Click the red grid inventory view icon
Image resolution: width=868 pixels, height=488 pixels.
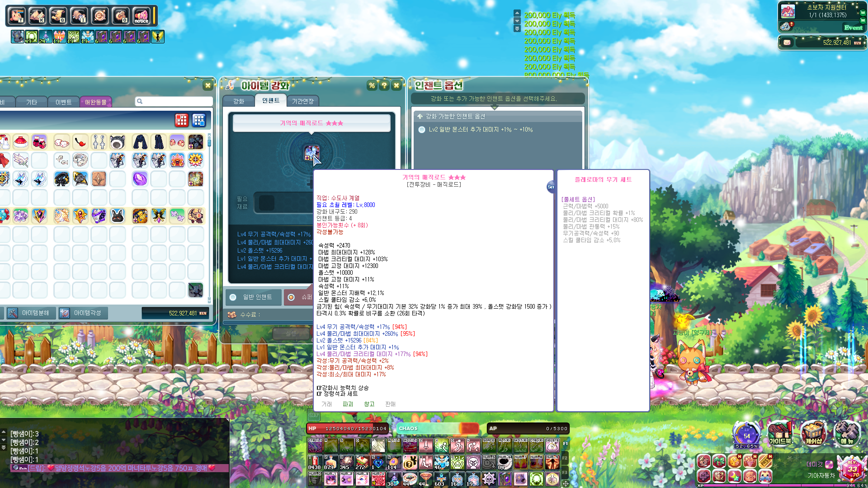coord(182,120)
